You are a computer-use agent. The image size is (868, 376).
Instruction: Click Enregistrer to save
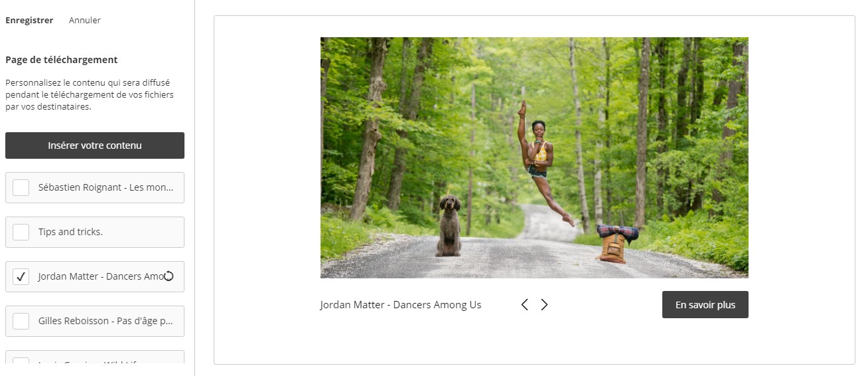(29, 21)
